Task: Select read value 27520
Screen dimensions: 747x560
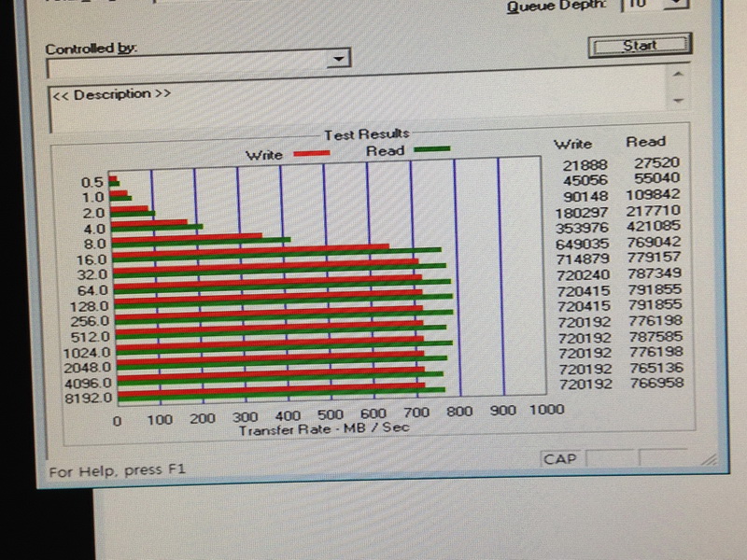Action: (x=656, y=162)
